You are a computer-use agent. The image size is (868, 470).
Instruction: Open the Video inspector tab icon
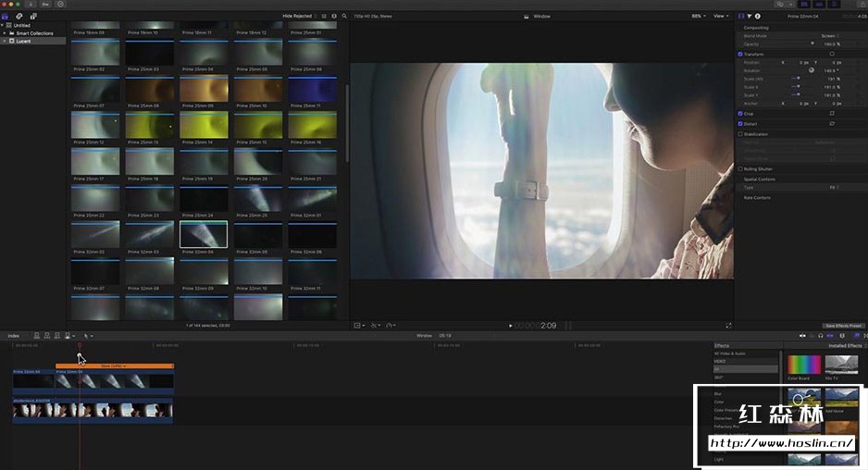coord(742,17)
